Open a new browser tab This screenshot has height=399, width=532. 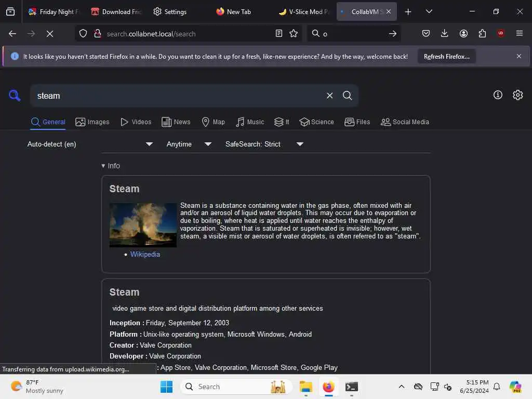pyautogui.click(x=408, y=12)
